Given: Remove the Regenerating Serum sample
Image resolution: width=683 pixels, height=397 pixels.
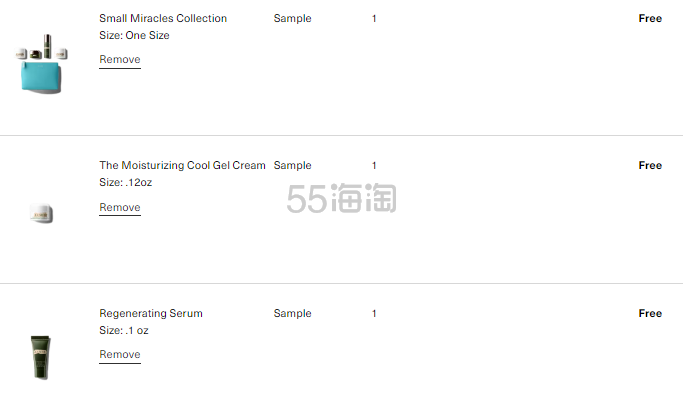Looking at the screenshot, I should [x=120, y=355].
